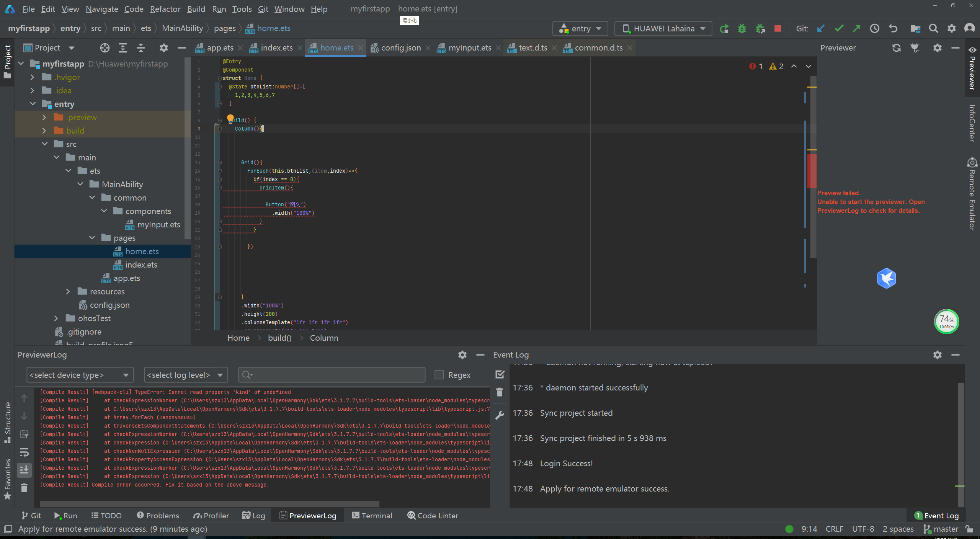Expand the resources folder
This screenshot has width=980, height=539.
click(x=68, y=292)
